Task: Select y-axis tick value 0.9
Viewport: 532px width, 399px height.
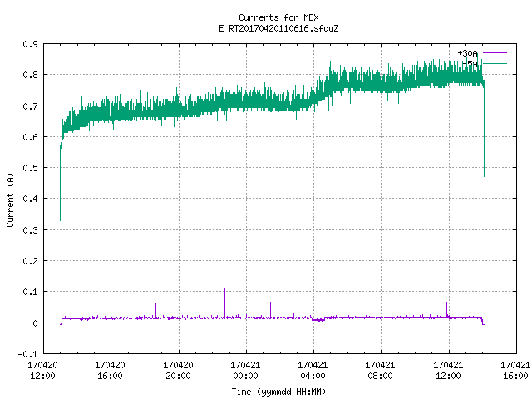Action: point(30,44)
